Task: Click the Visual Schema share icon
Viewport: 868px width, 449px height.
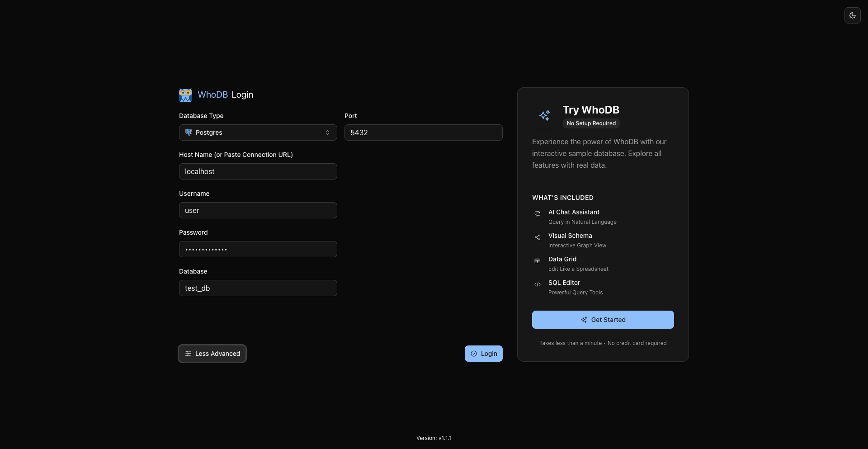Action: pyautogui.click(x=538, y=237)
